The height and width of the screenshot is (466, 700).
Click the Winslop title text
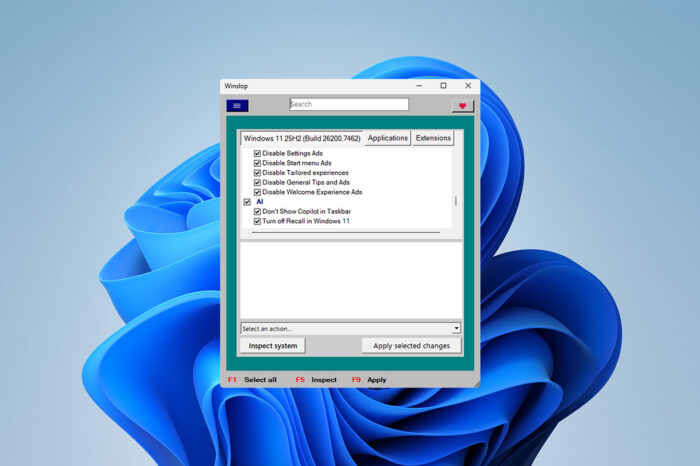pyautogui.click(x=236, y=86)
